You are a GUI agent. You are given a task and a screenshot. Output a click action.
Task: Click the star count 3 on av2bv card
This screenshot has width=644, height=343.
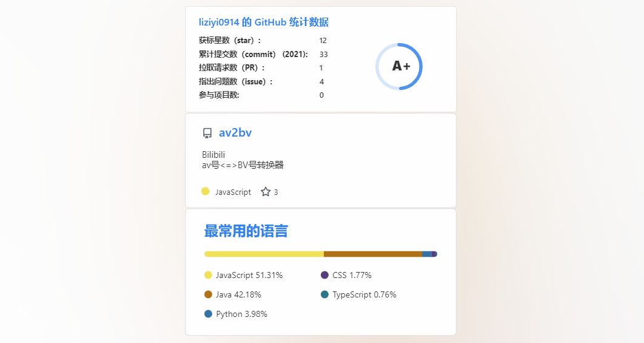(x=276, y=192)
